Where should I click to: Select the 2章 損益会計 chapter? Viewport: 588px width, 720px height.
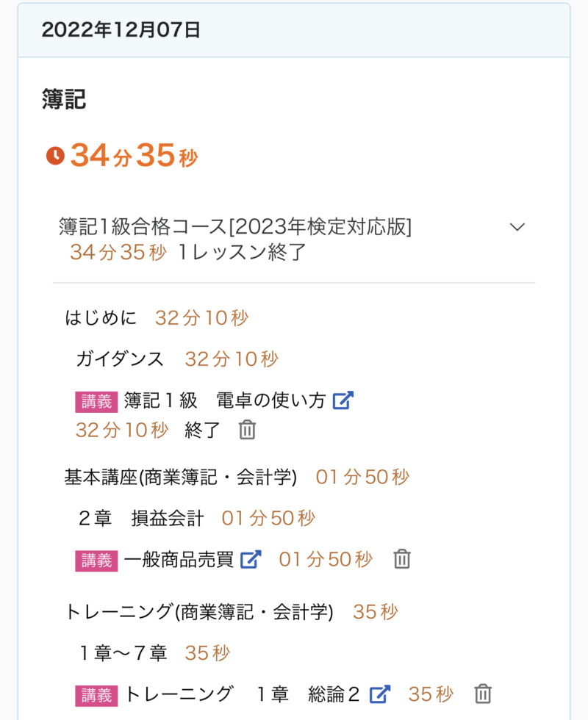pyautogui.click(x=141, y=518)
